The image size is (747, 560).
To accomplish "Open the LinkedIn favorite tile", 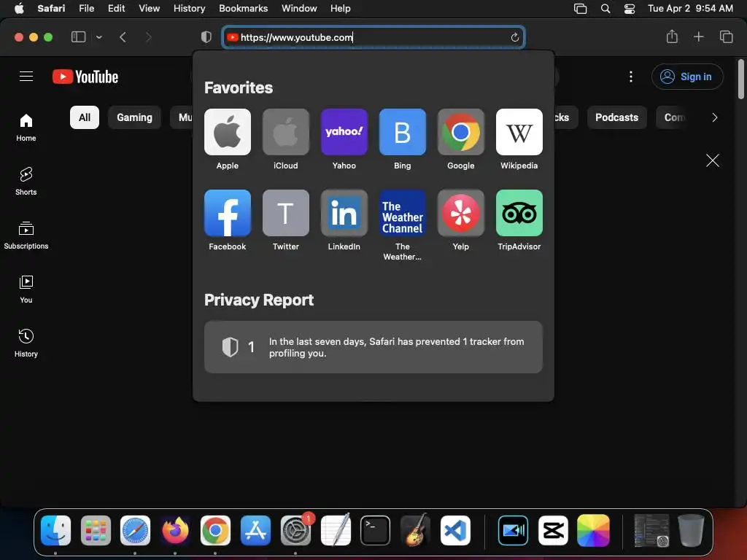I will 344,213.
